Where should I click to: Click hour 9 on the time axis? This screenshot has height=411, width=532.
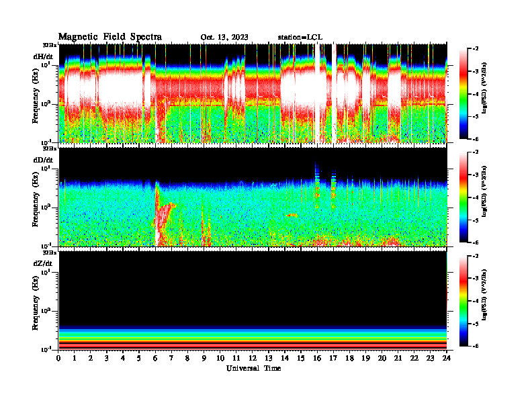pos(204,358)
